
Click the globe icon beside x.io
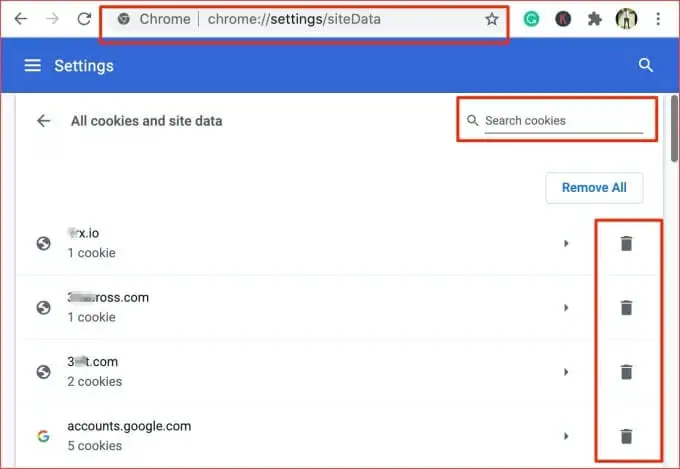43,243
